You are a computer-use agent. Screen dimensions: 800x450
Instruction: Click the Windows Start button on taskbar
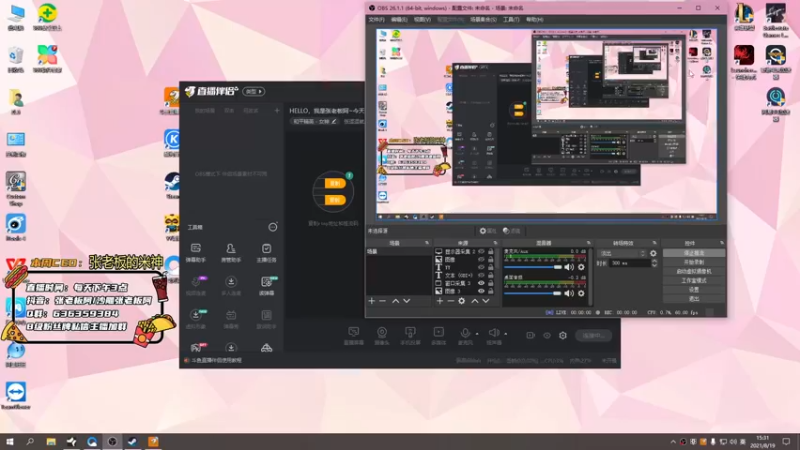click(x=9, y=442)
